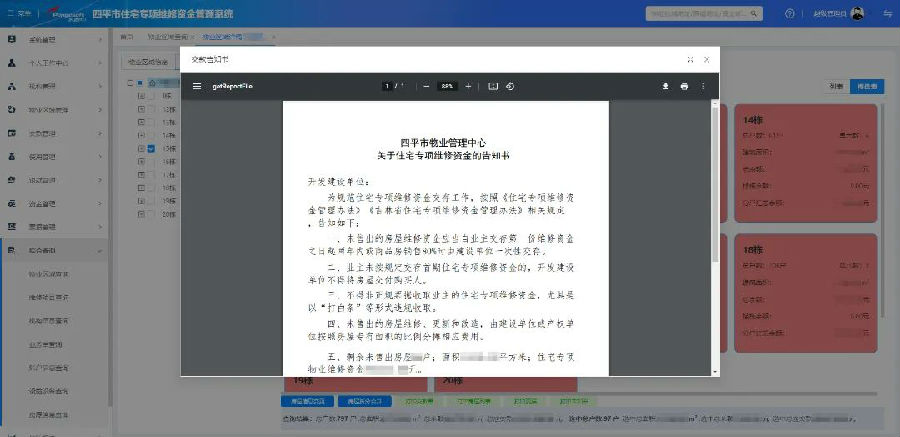900x437 pixels.
Task: Open the 使用管理 sidebar menu
Action: click(55, 157)
